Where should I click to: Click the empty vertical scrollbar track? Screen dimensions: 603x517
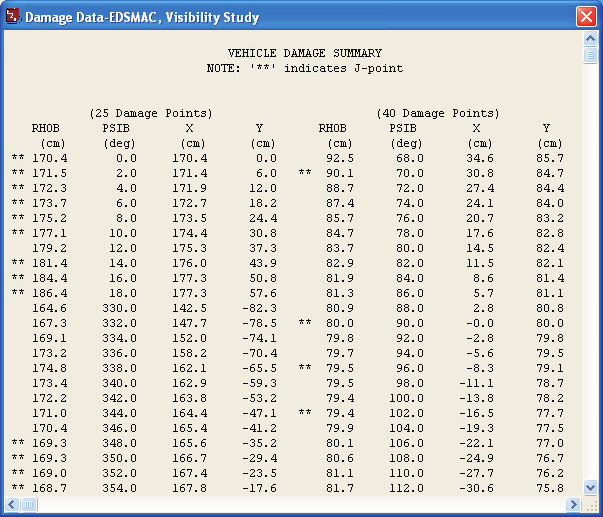pos(590,272)
